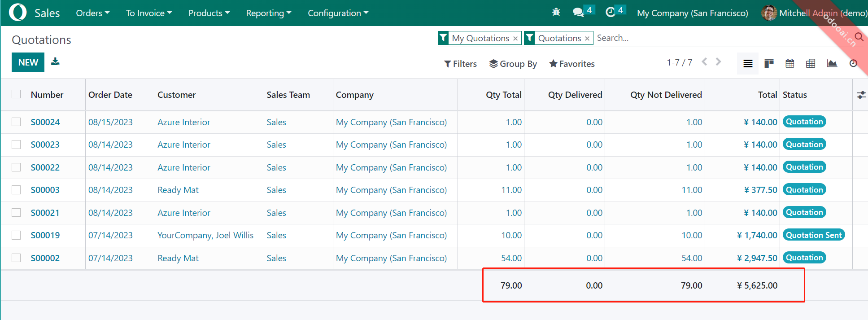The height and width of the screenshot is (320, 868).
Task: Sort by Customer column header
Action: (177, 95)
